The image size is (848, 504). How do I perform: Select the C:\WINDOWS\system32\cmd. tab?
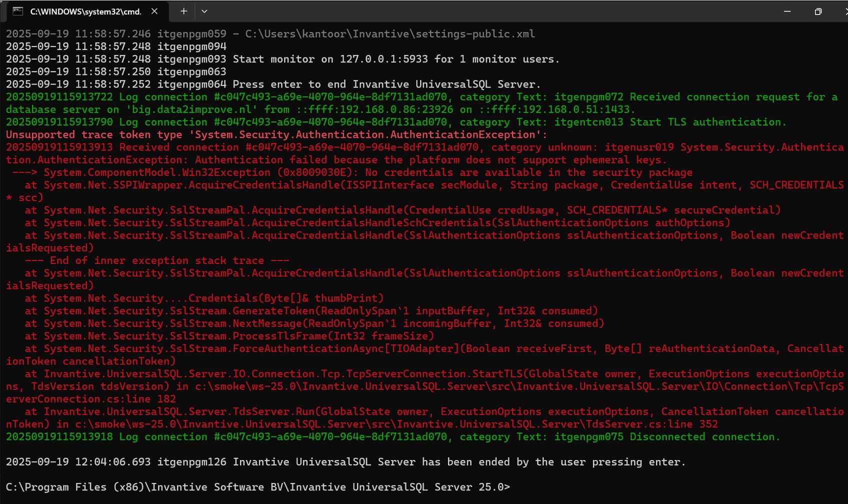coord(85,11)
